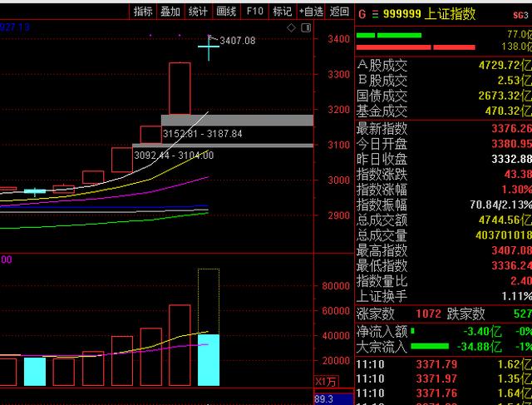
Task: Click the 标记 toolbar item
Action: [x=283, y=12]
